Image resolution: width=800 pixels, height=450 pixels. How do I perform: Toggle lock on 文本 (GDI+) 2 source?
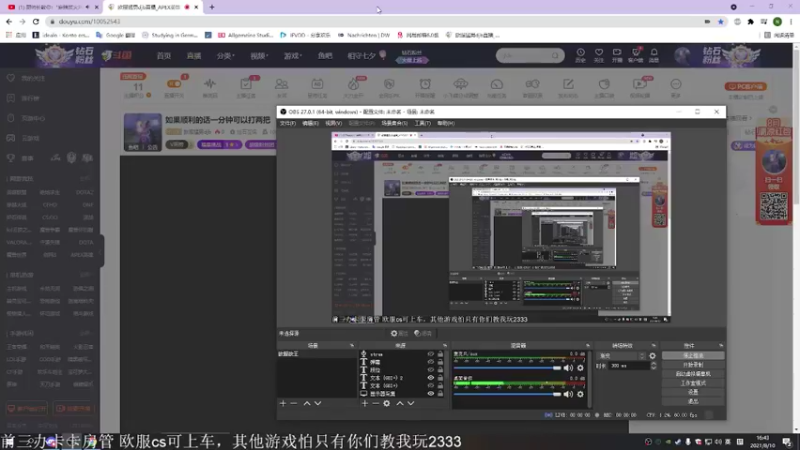pyautogui.click(x=440, y=378)
